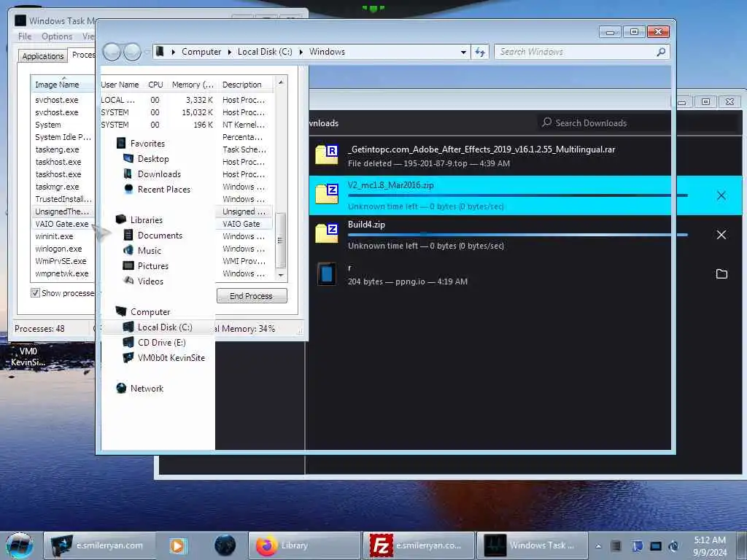Sort processes by Image Name column
Viewport: 747px width, 560px height.
pyautogui.click(x=63, y=85)
